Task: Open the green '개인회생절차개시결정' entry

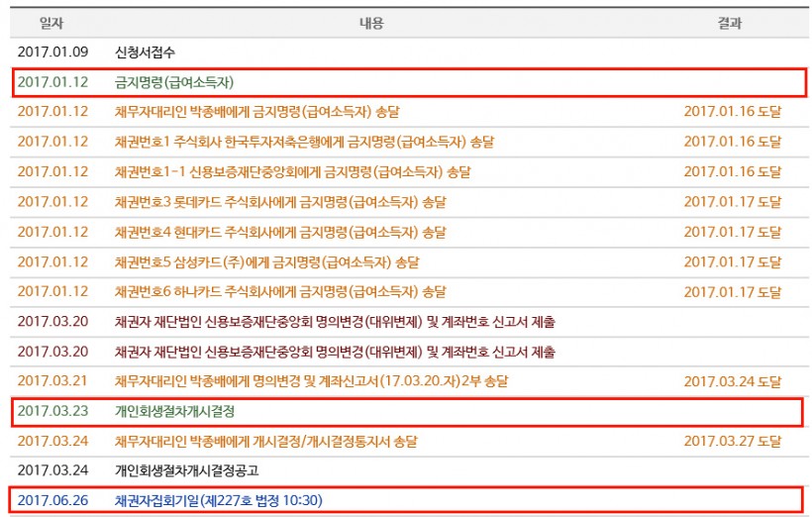Action: [175, 412]
